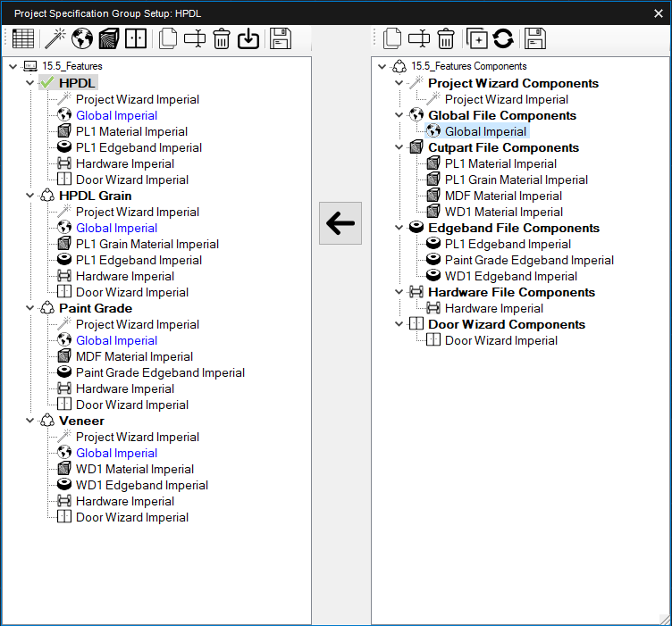
Task: Click the globe Global File toolbar icon
Action: [82, 38]
